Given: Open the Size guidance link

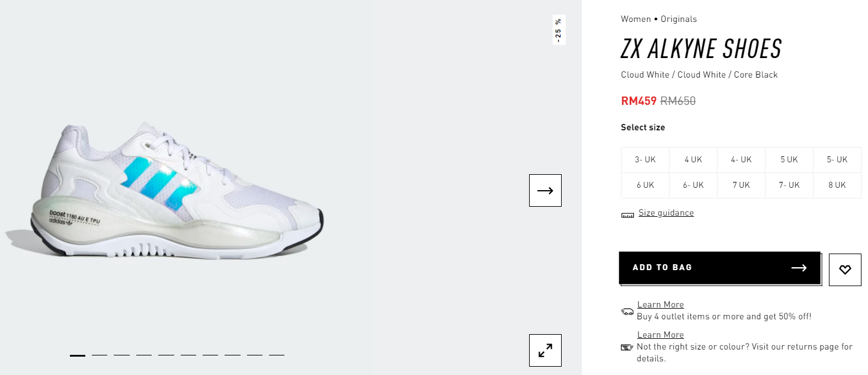Looking at the screenshot, I should 666,213.
